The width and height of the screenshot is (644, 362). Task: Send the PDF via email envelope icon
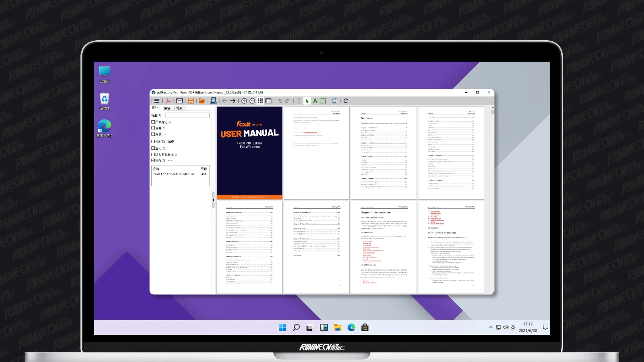click(x=179, y=101)
